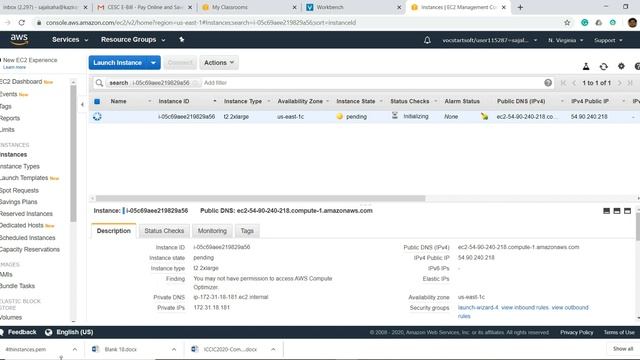Toggle the select-all instances checkbox
The image size is (640, 360).
click(x=97, y=101)
